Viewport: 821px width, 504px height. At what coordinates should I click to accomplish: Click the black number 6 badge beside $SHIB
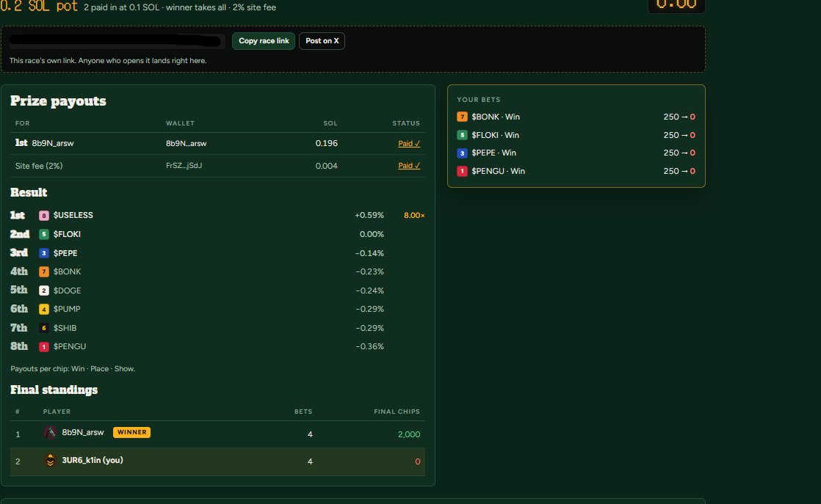[x=44, y=328]
